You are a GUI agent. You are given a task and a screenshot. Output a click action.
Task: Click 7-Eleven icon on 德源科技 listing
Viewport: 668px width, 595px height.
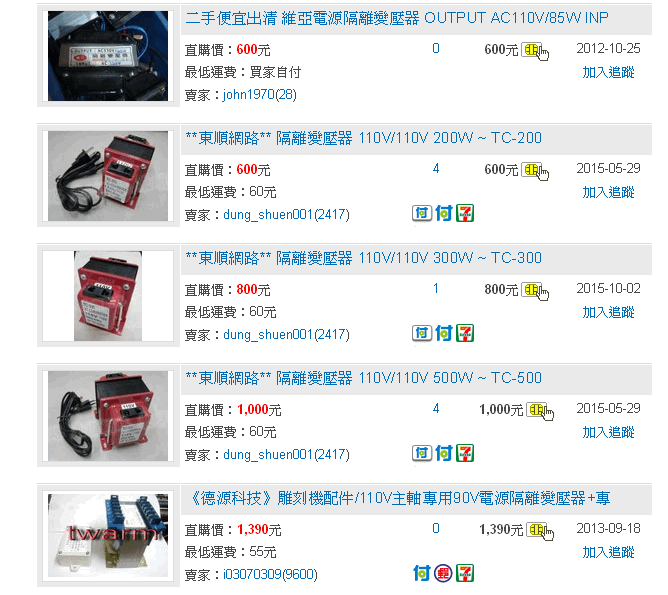pos(465,573)
